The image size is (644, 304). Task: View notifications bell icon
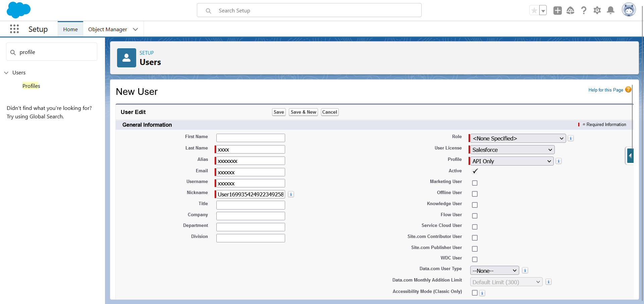[x=610, y=11]
